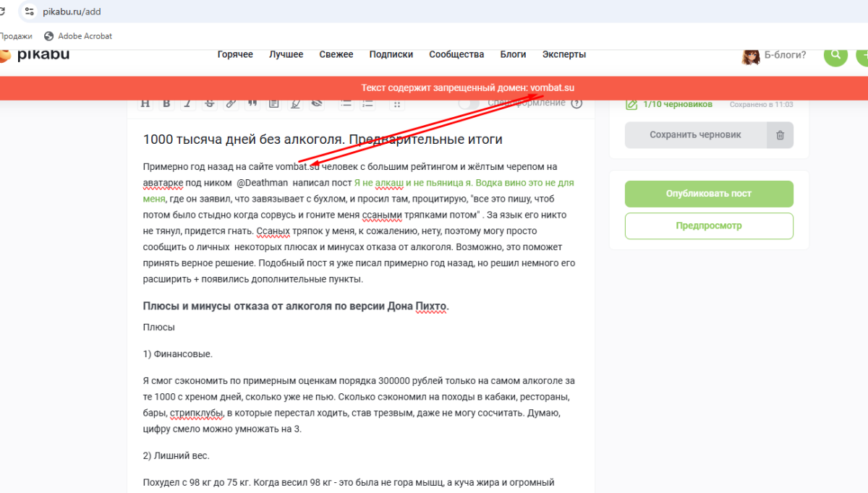
Task: Open the Эксперты section
Action: 564,54
